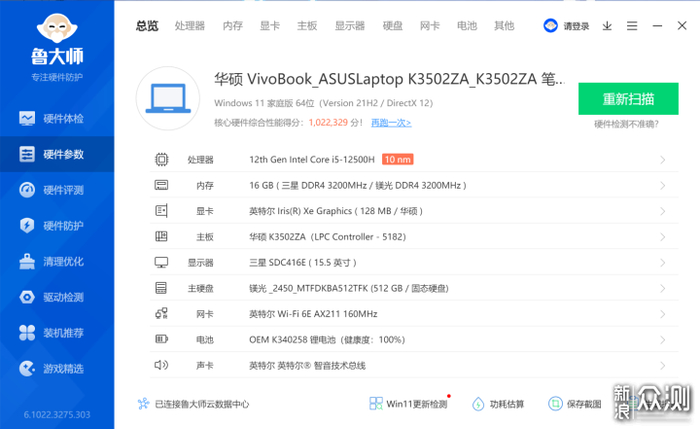Open 清理优化 cleanup section
The width and height of the screenshot is (700, 429).
[x=57, y=261]
